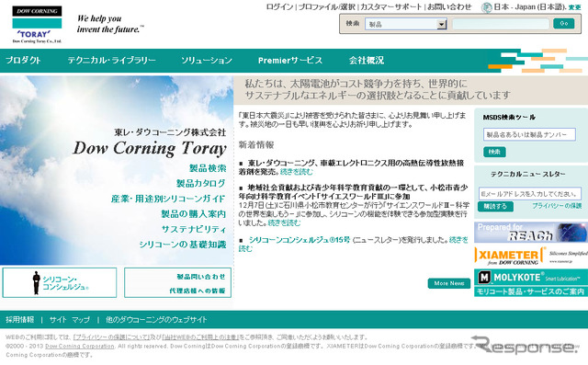
Task: Open シリコーンの基礎知識 link
Action: click(x=183, y=245)
